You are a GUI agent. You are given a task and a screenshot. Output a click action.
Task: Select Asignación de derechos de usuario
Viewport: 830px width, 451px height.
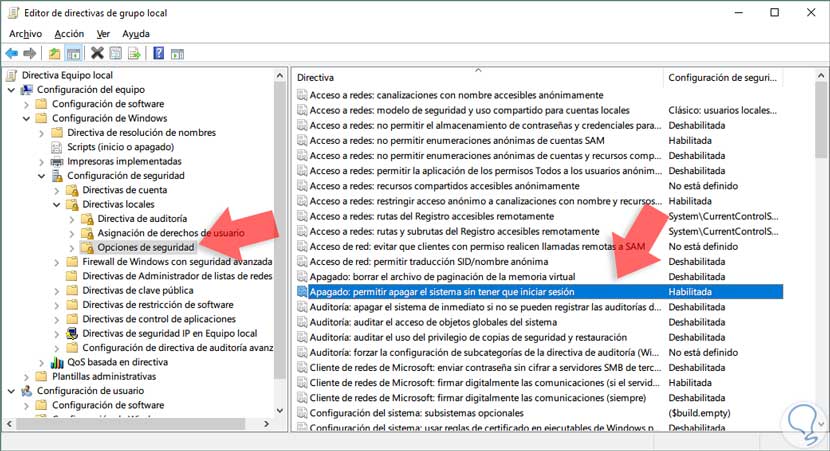pos(171,233)
